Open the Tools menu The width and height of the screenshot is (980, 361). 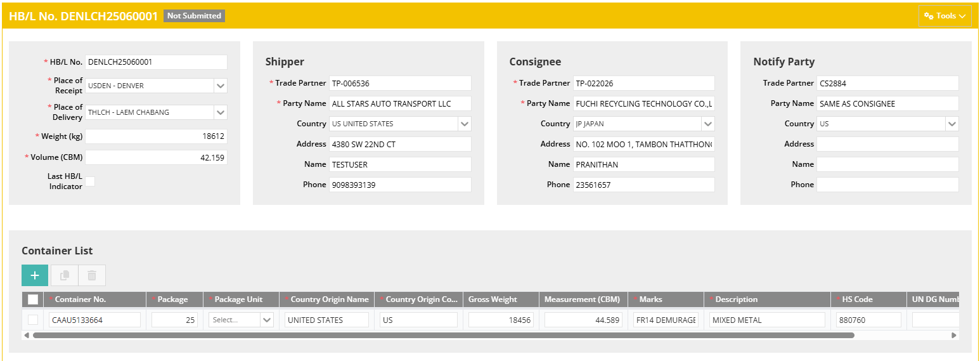click(x=945, y=16)
